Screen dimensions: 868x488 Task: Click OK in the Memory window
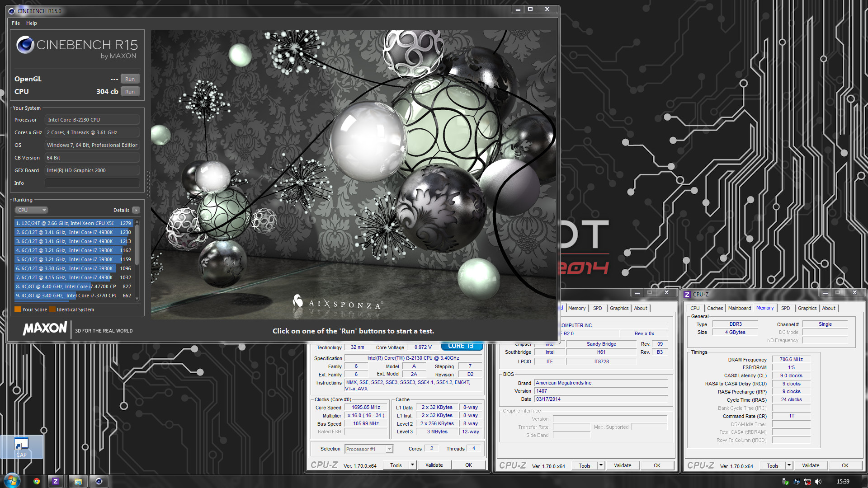(845, 465)
